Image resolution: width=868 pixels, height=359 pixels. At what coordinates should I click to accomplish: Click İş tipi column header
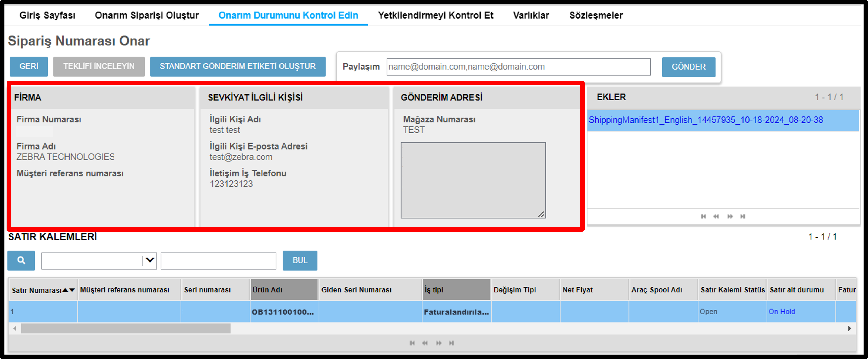(457, 290)
